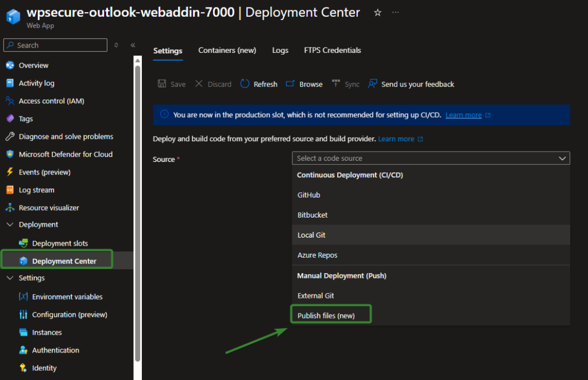The image size is (588, 380).
Task: Collapse the Settings section in sidebar
Action: pyautogui.click(x=9, y=278)
